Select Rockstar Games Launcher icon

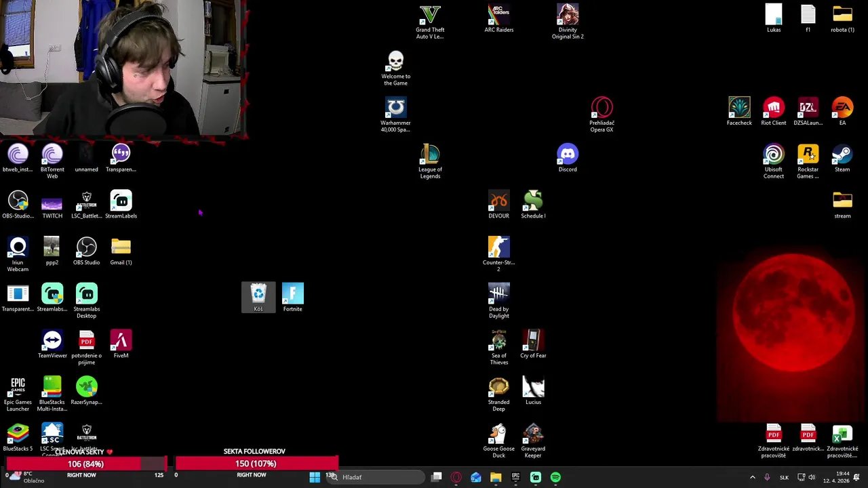(x=808, y=161)
